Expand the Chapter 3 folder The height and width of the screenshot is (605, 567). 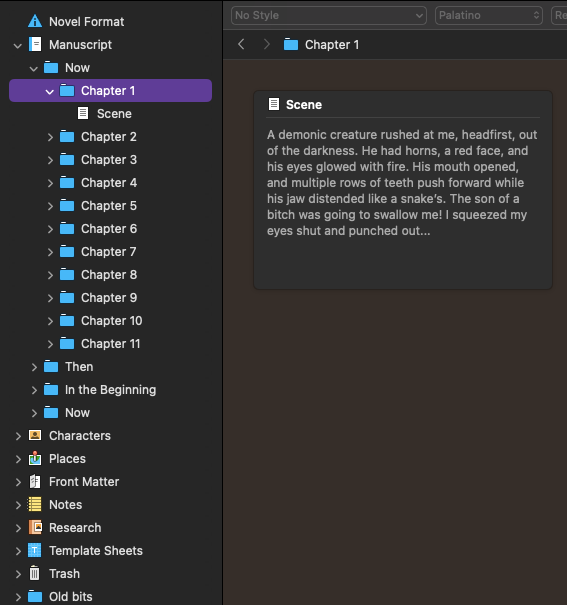coord(50,160)
